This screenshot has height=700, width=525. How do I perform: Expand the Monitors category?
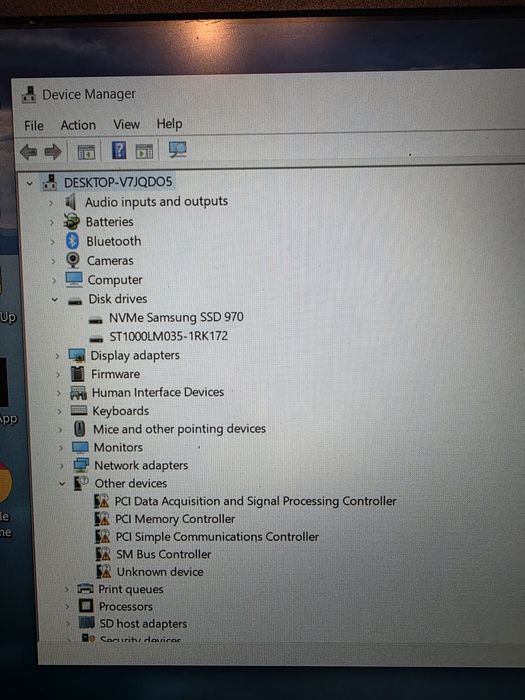point(61,448)
